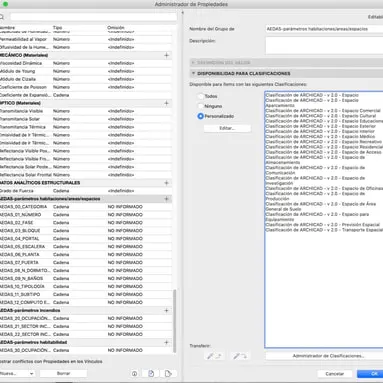
Task: Add property to AEDAS-parámetros habitabilidad group
Action: [166, 342]
